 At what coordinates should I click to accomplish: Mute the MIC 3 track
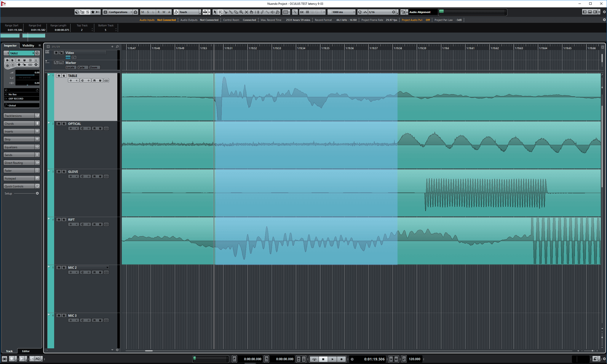59,316
